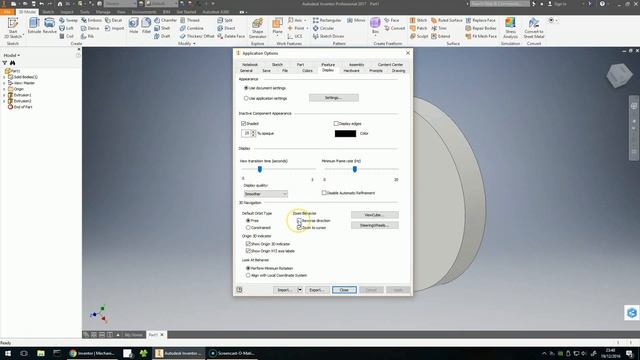Open the Assembly tab
This screenshot has width=640, height=360.
[356, 64]
